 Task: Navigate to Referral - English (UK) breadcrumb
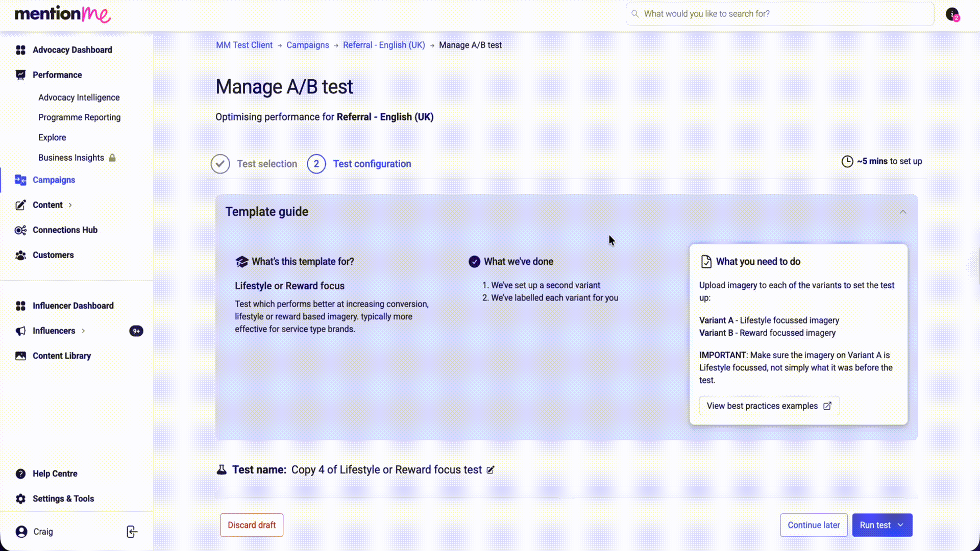[x=384, y=45]
